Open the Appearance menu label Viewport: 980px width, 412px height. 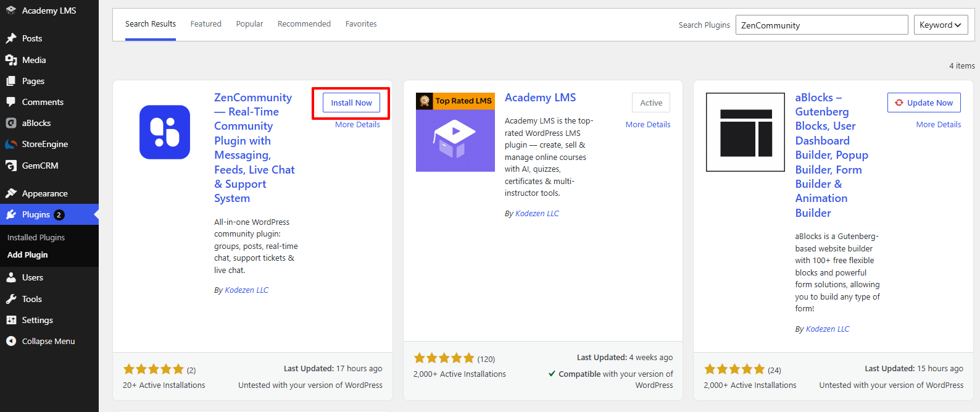[45, 193]
